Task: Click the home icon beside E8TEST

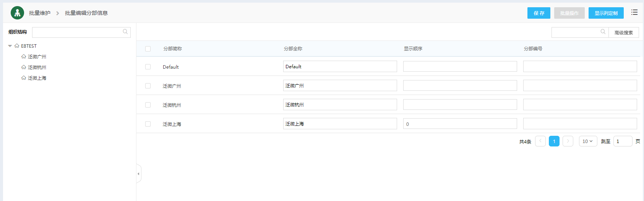Action: tap(17, 46)
